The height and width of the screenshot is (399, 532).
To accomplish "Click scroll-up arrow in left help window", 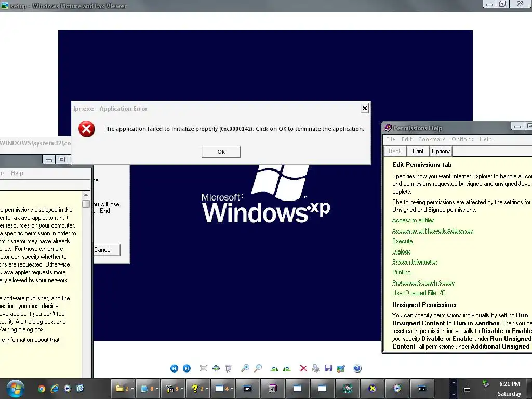I will coord(86,195).
